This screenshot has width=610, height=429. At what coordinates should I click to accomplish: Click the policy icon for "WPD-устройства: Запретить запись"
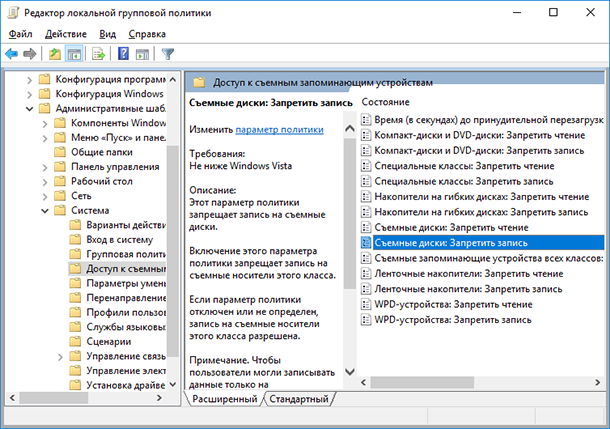click(x=366, y=320)
